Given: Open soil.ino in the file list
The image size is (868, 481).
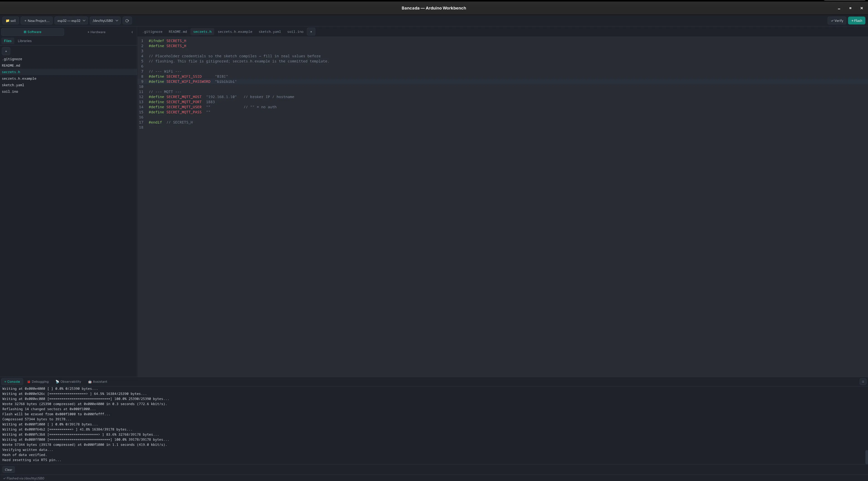Looking at the screenshot, I should pyautogui.click(x=68, y=91).
